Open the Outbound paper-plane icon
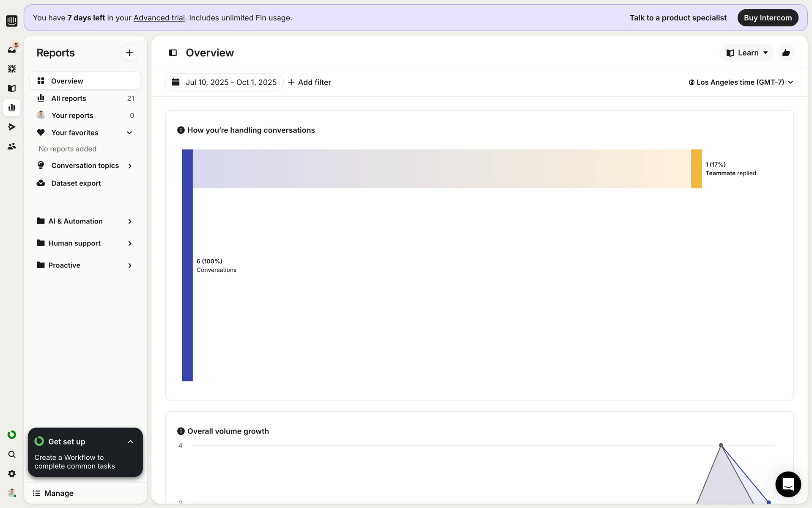 12,127
